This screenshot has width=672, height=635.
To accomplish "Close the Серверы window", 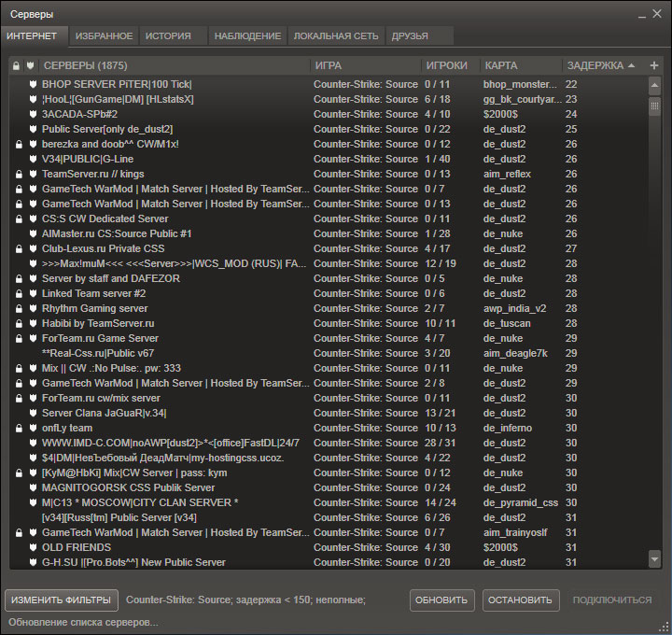I will pos(657,14).
